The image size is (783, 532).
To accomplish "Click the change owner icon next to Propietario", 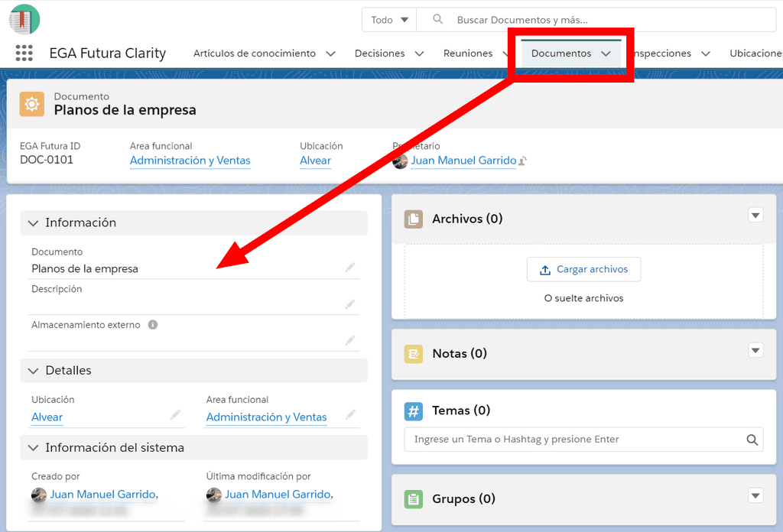I will point(523,161).
